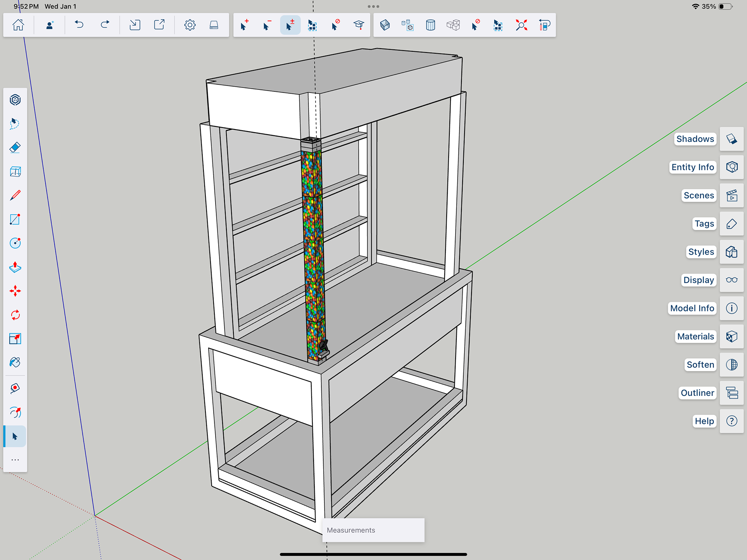Open the Entity Info panel
Screen dimensions: 747x560
(731, 167)
